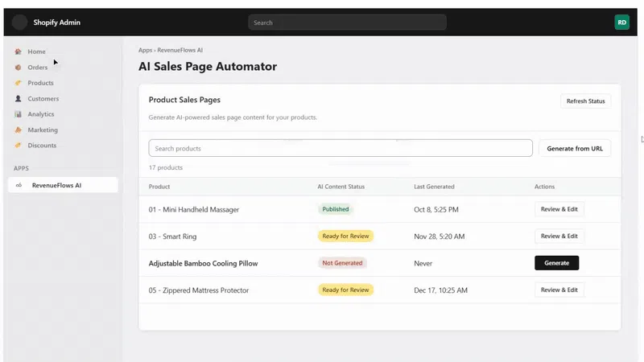Click the AI Content Status column header

click(341, 187)
